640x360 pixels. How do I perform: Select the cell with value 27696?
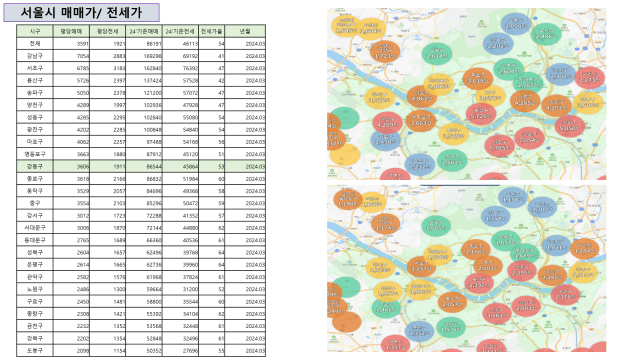[x=180, y=350]
